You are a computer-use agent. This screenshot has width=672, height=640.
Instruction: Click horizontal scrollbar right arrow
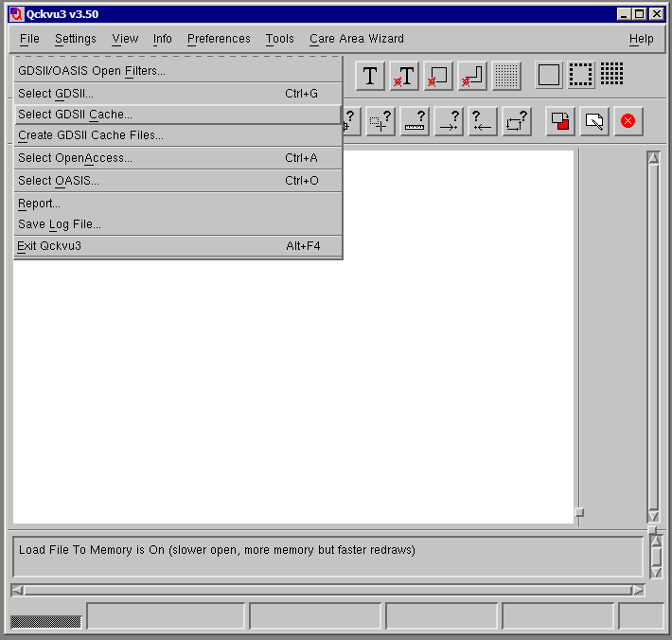638,590
